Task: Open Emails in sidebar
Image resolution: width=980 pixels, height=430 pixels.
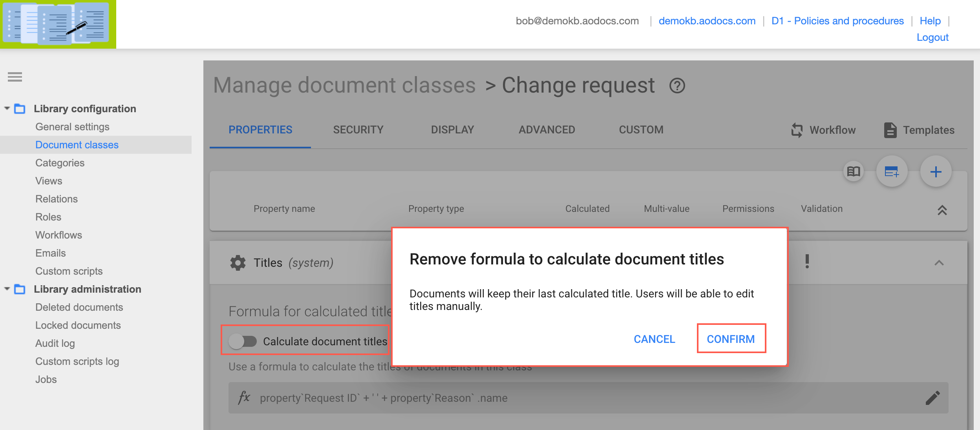Action: point(50,253)
